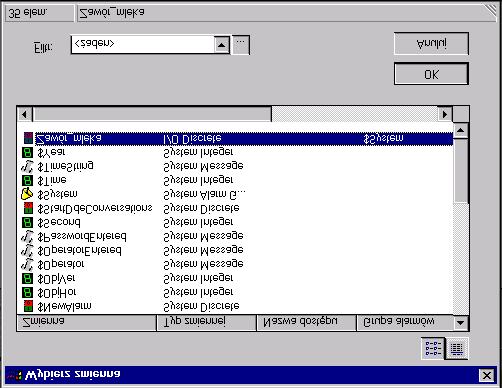Select the $System alarm group cell in Zawór_mleka row
Screen dimensions: 502x388
tap(383, 138)
